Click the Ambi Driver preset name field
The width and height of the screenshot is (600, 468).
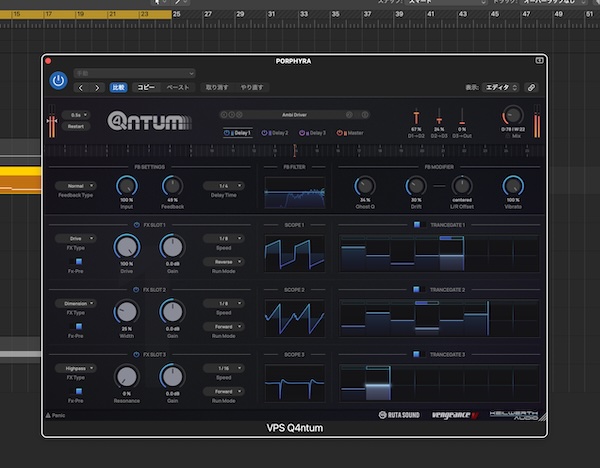294,115
